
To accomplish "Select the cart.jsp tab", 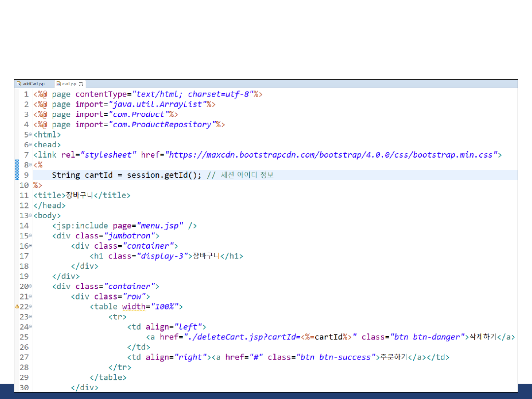I will coord(69,84).
